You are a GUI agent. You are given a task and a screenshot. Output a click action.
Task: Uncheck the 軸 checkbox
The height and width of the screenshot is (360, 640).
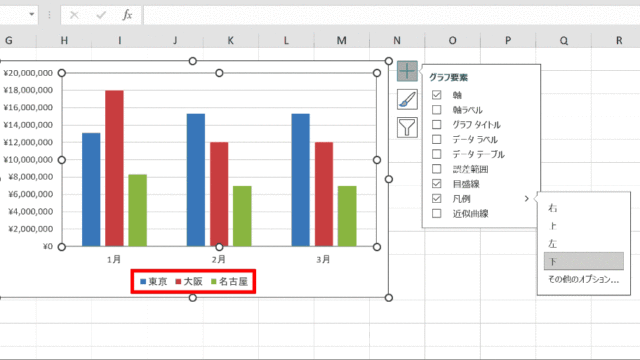coord(436,95)
